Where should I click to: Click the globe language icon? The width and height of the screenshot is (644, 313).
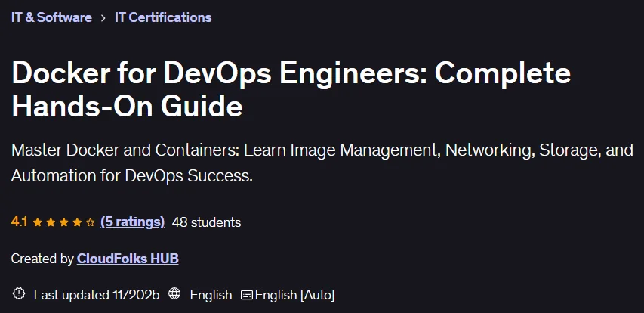(174, 293)
